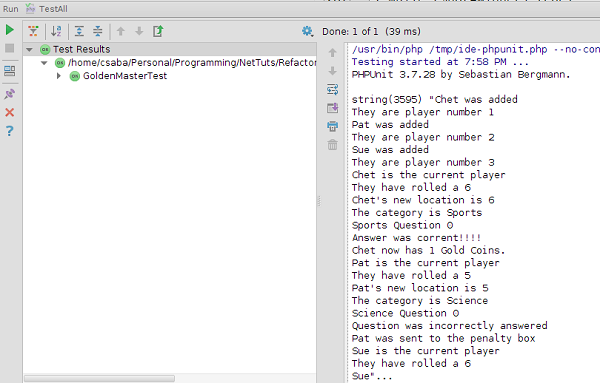Go to previous failed test arrow
This screenshot has width=600, height=383.
121,31
